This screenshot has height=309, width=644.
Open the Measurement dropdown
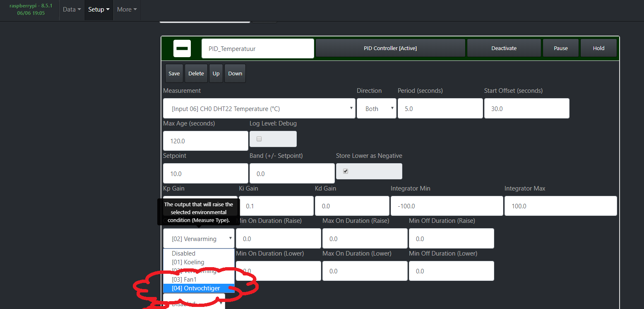coord(259,109)
